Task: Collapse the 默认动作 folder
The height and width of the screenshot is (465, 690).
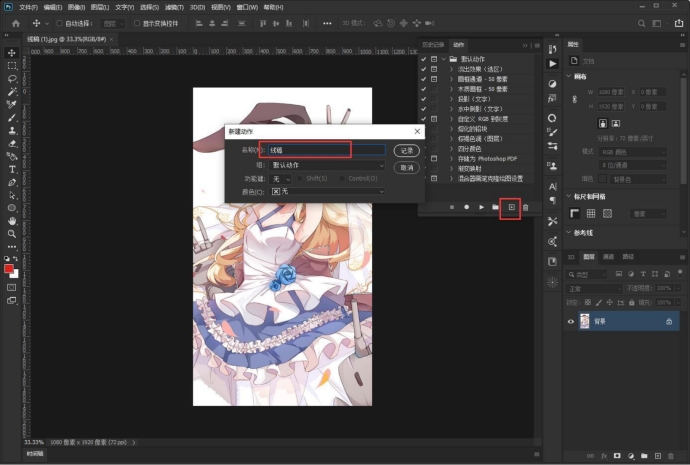Action: (x=444, y=59)
